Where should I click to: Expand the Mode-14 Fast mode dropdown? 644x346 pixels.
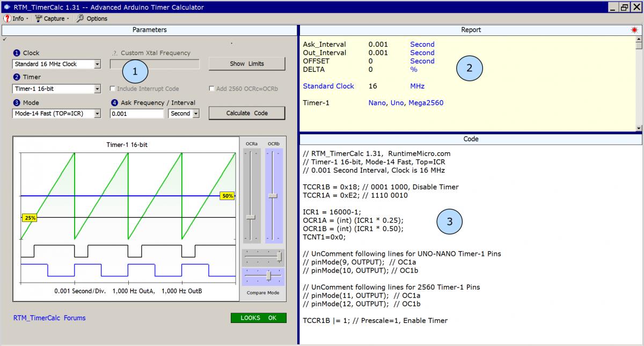pyautogui.click(x=97, y=114)
